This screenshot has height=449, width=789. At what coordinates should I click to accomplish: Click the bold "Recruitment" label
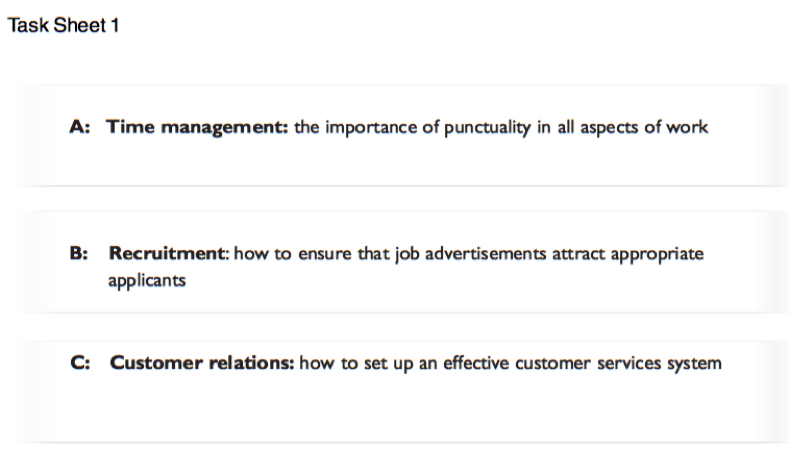pos(168,254)
